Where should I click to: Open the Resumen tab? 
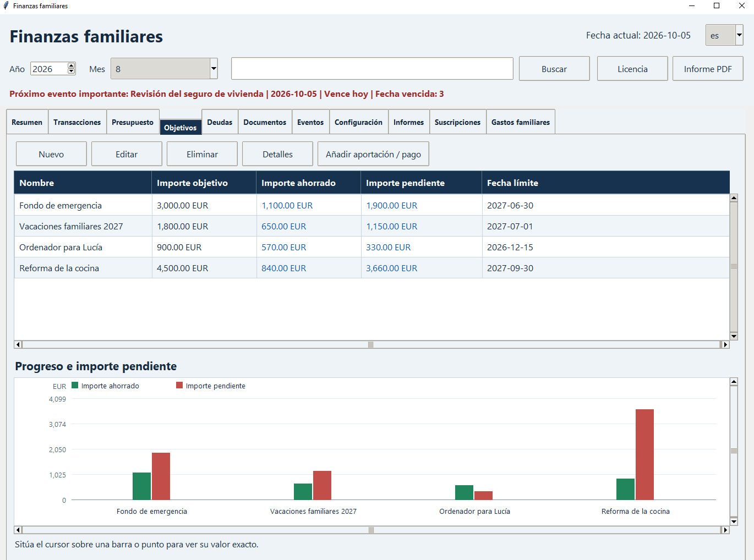pos(27,122)
